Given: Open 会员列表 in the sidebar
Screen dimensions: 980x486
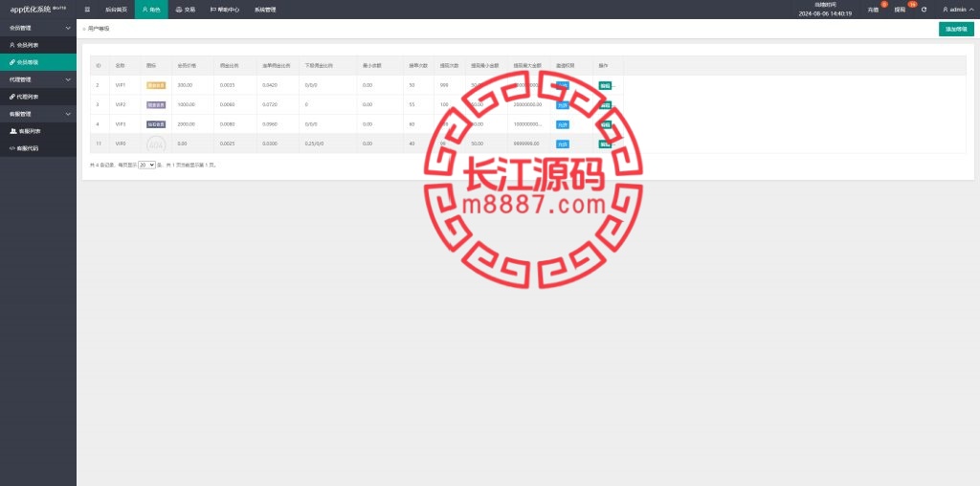Looking at the screenshot, I should pos(38,45).
